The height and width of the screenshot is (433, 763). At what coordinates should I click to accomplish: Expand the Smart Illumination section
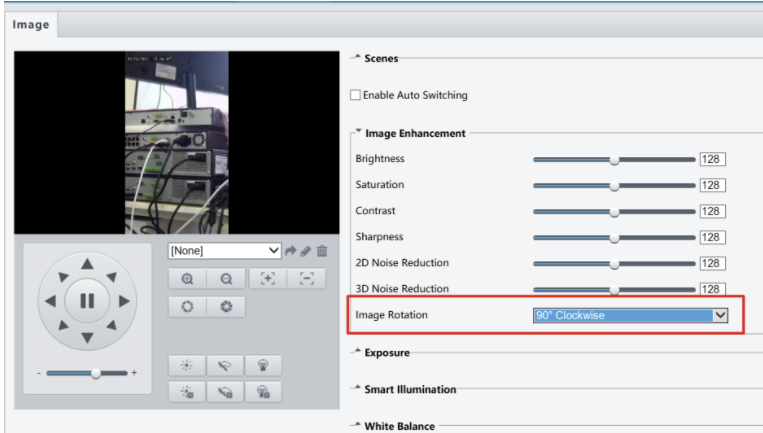point(358,388)
